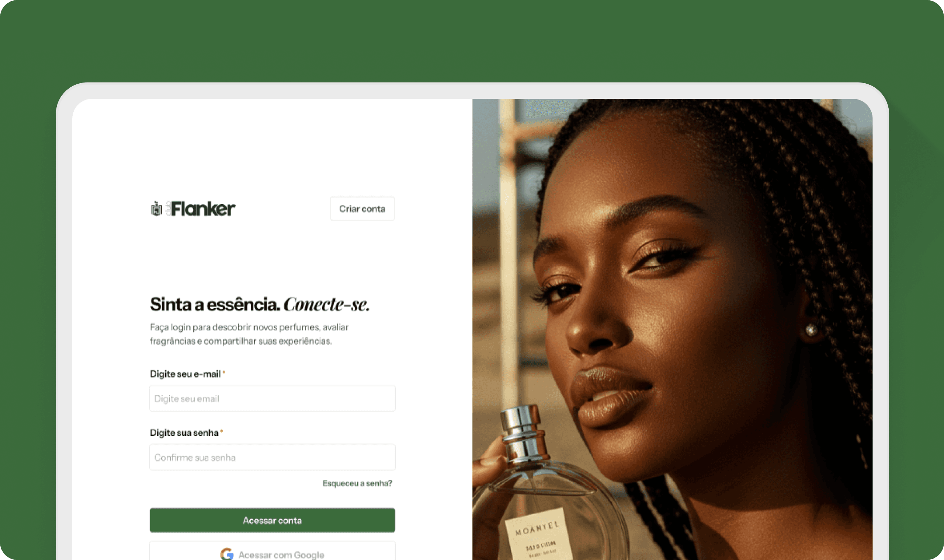Click the italic Conecte-se. text

(327, 305)
